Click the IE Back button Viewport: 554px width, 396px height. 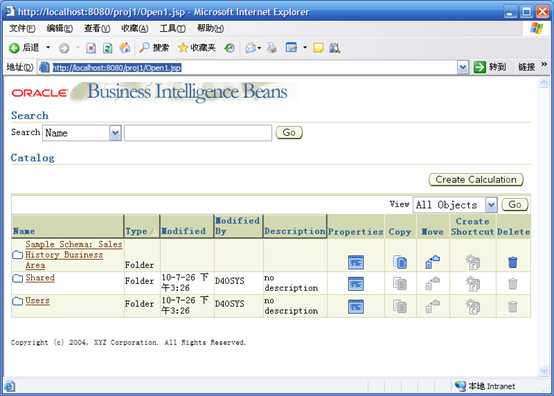click(x=24, y=47)
